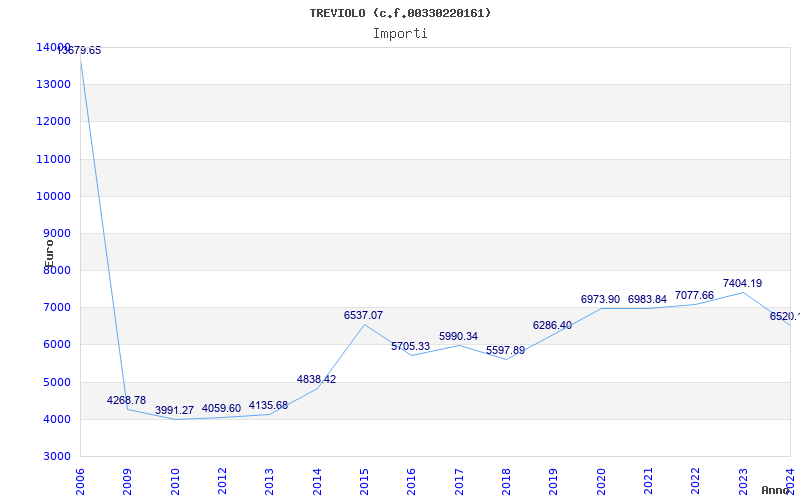Click x-axis year label 2012
The height and width of the screenshot is (500, 800).
[222, 481]
